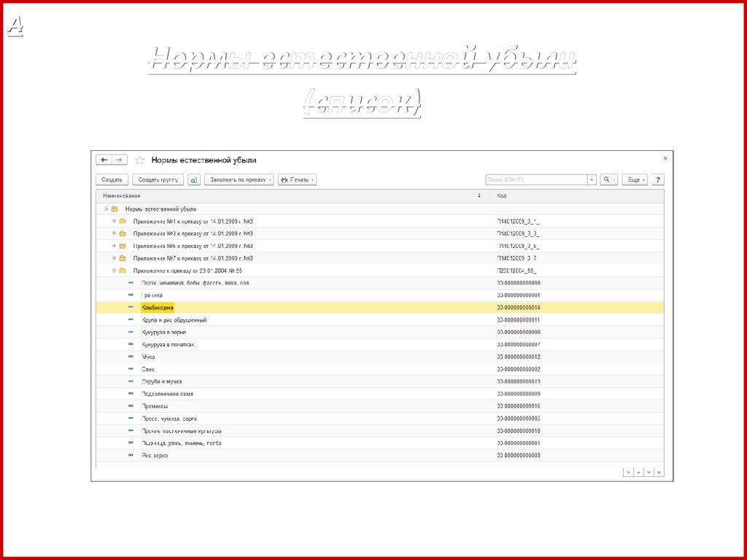Close the Нормы естественной убыли window
Image resolution: width=747 pixels, height=560 pixels.
[x=665, y=158]
